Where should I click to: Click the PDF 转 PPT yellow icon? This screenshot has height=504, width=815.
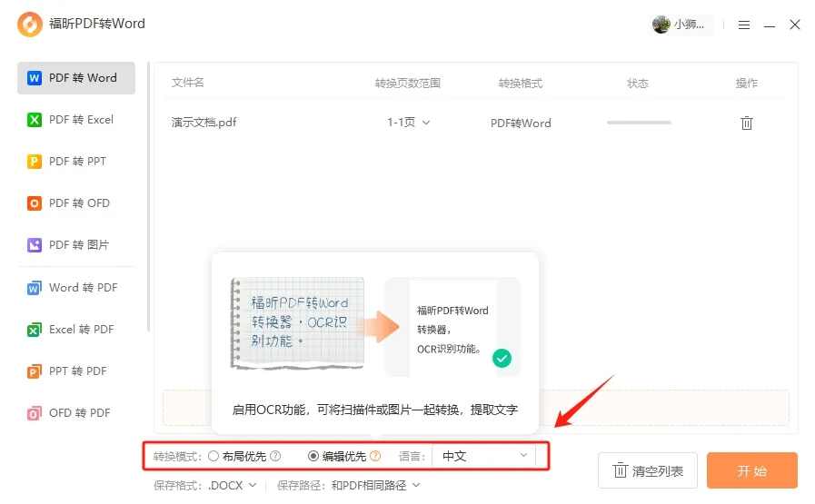35,162
